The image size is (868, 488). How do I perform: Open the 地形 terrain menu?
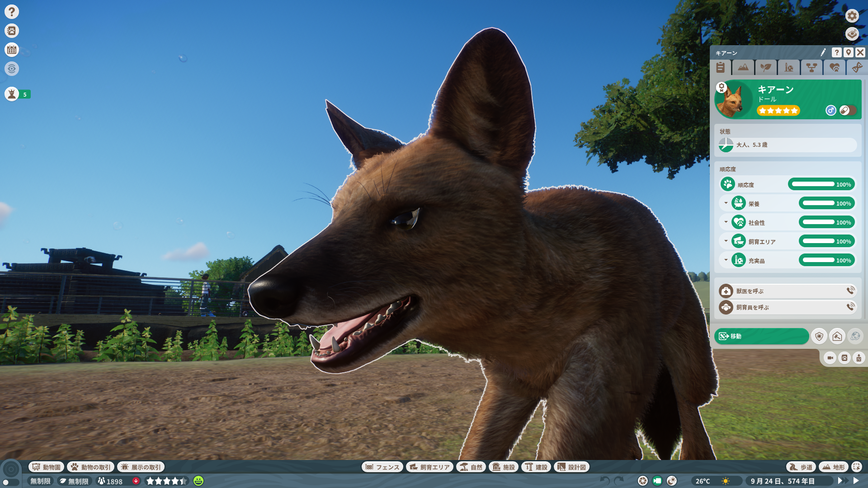[x=833, y=467]
